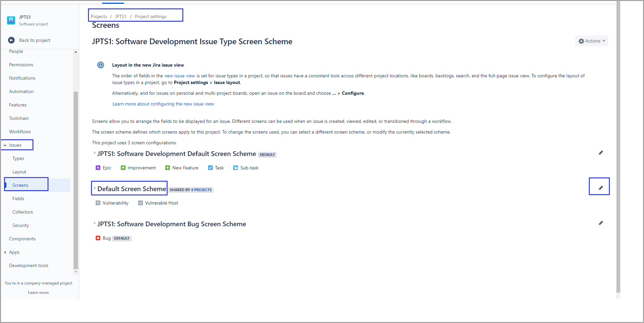644x323 pixels.
Task: Click the Vulnerable Host issue type icon
Action: (x=141, y=203)
